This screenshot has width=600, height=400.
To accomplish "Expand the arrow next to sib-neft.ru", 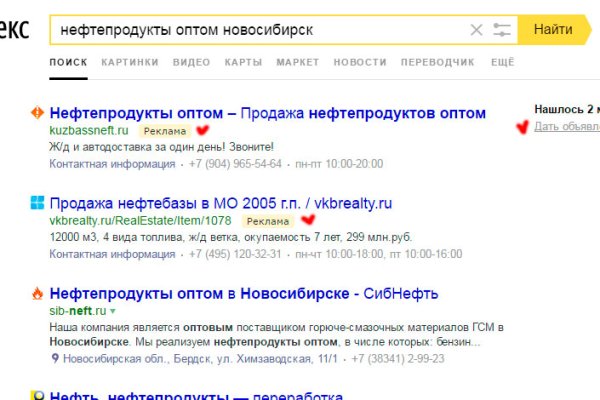I will 112,311.
